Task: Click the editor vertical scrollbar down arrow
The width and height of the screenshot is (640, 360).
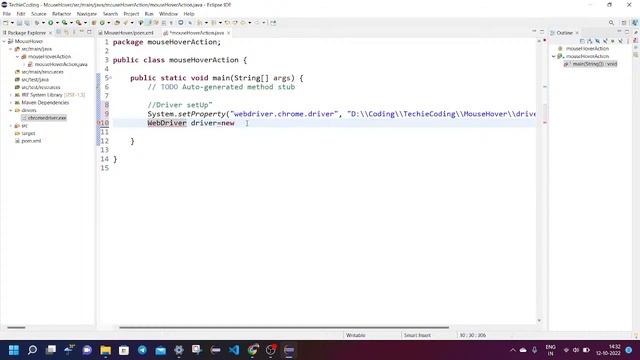Action: [539, 321]
